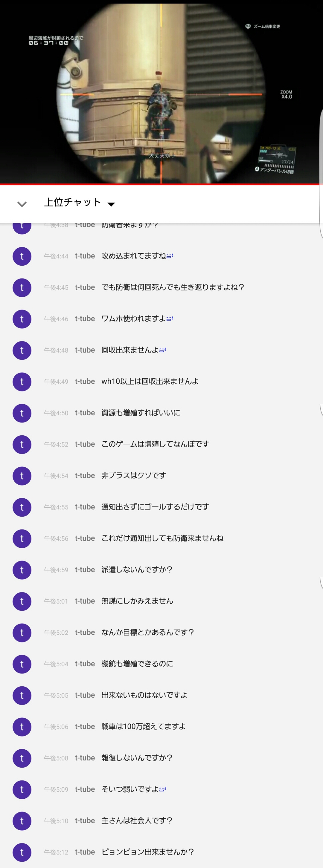Tap the avatar beside the 午後5:01 message
Image resolution: width=323 pixels, height=868 pixels.
coord(22,601)
